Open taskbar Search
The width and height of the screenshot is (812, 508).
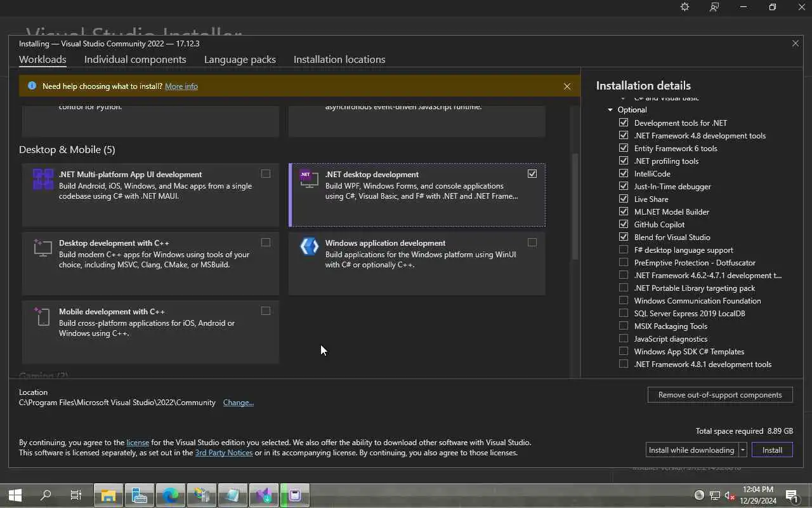point(46,495)
